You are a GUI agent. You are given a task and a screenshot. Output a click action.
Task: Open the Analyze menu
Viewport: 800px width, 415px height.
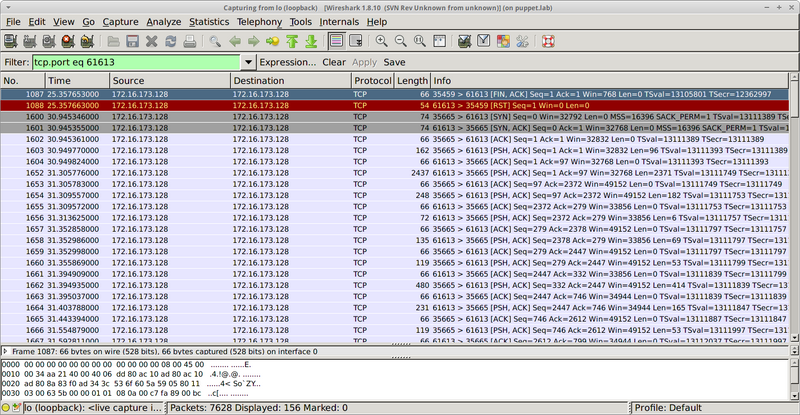164,22
